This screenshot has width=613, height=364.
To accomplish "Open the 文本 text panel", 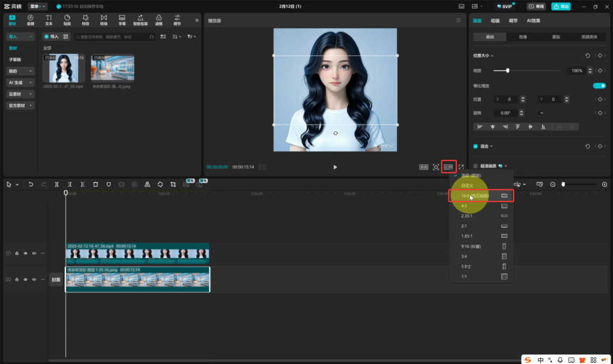I will 49,20.
